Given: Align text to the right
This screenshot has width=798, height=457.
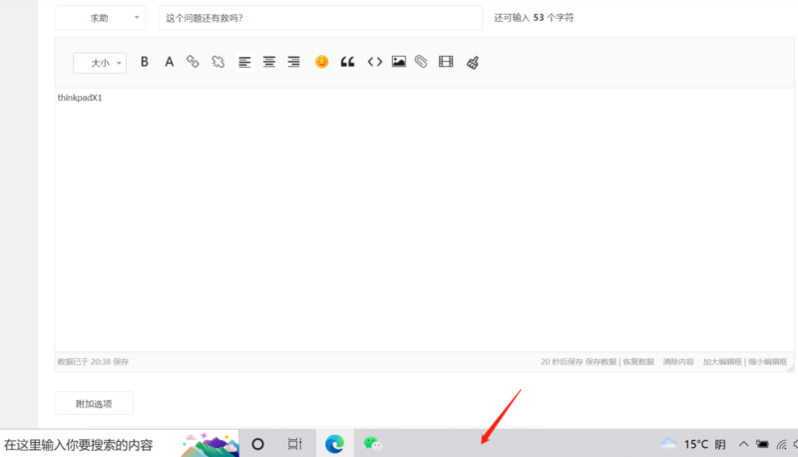Looking at the screenshot, I should click(x=294, y=62).
